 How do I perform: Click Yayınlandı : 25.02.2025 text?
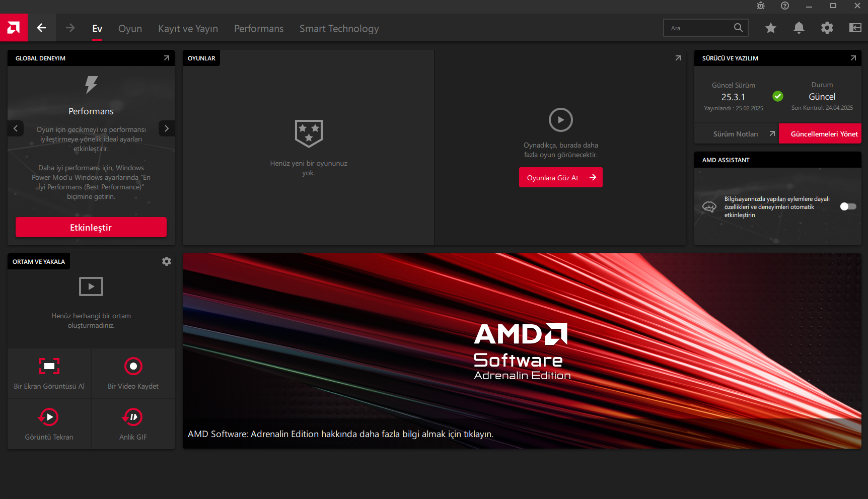(734, 108)
